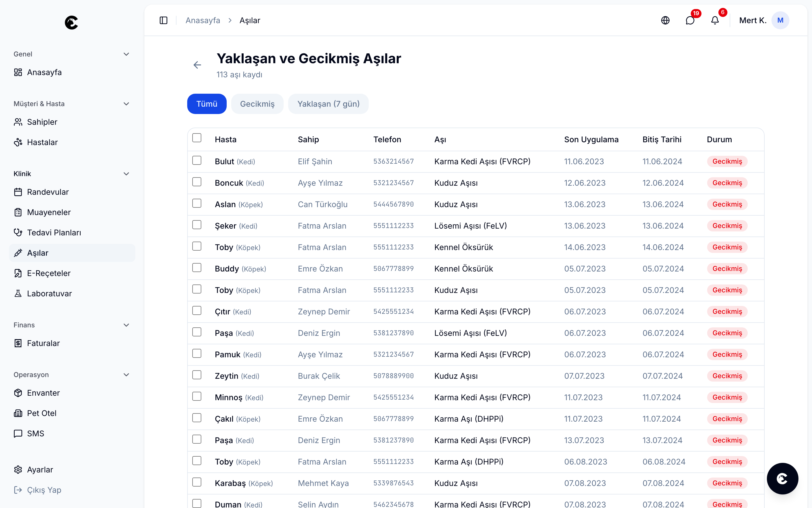This screenshot has height=508, width=812.
Task: Check the Karabaş row checkbox
Action: [x=197, y=482]
